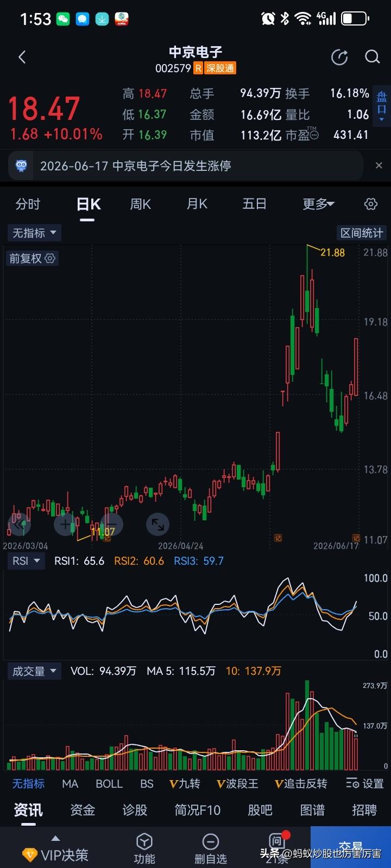The width and height of the screenshot is (391, 868).
Task: Switch to 分时 tab
Action: [x=28, y=204]
